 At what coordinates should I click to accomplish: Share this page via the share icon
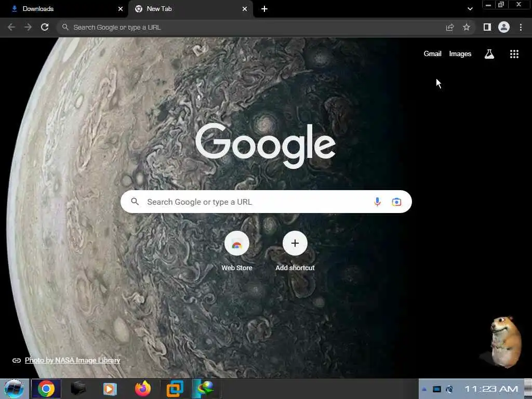(x=450, y=28)
